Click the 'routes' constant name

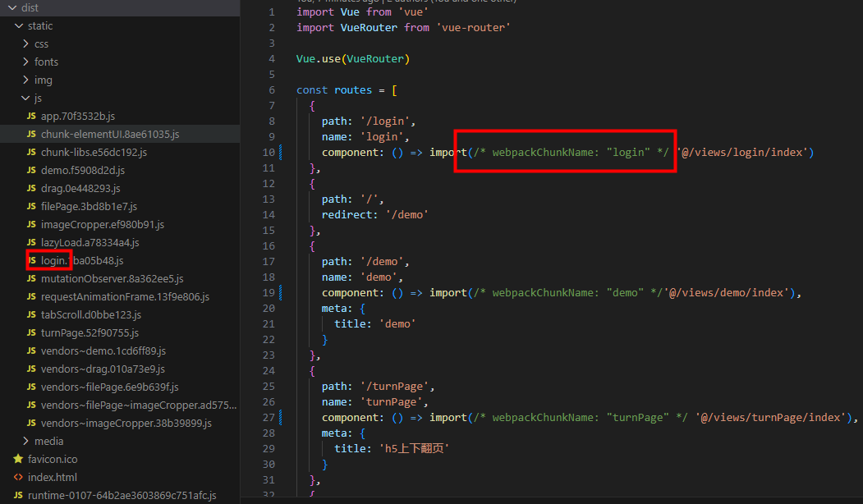pos(353,90)
